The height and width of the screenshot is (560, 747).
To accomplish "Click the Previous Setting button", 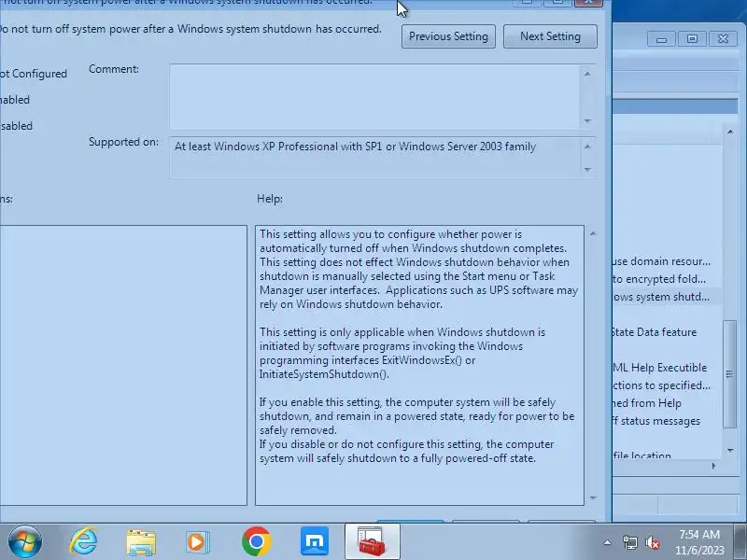I will tap(448, 36).
